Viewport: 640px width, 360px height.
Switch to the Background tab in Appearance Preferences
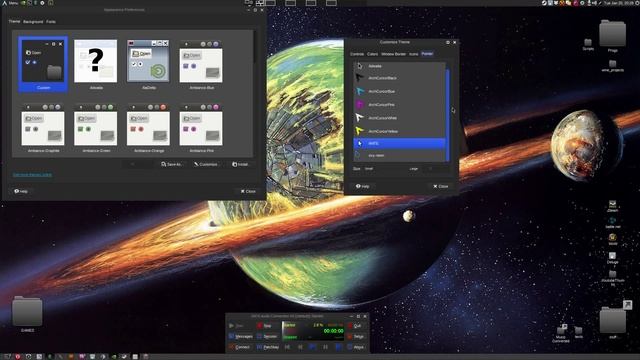pyautogui.click(x=33, y=22)
